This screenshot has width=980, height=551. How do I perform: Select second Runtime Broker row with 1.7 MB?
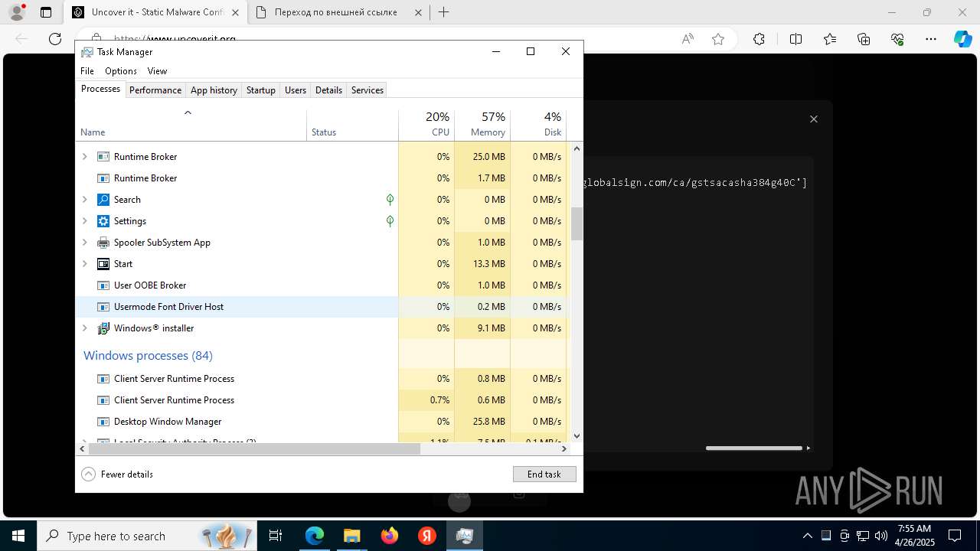(x=322, y=178)
